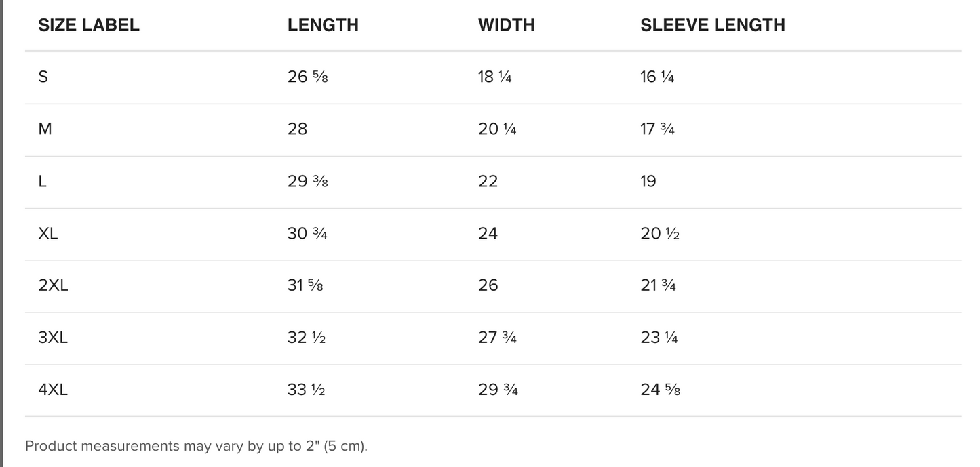This screenshot has width=980, height=467.
Task: Select the S size row label
Action: pos(43,77)
